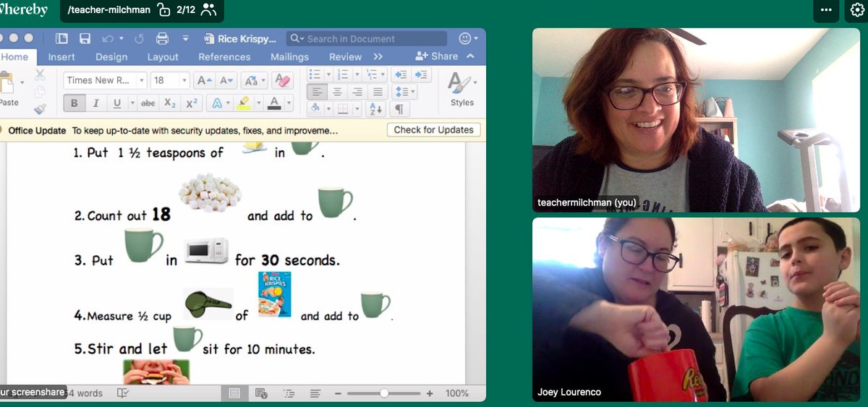Switch to the Insert tab
This screenshot has height=407, width=868.
tap(61, 56)
